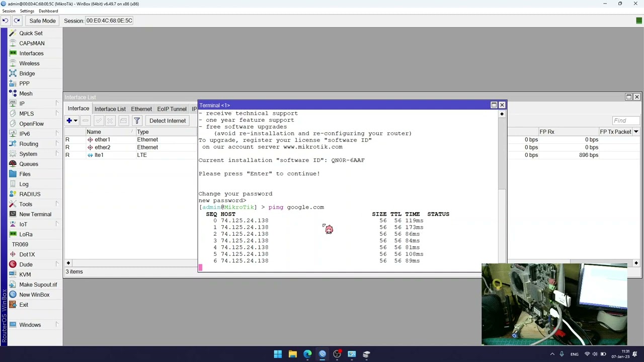The image size is (644, 362).
Task: Click Interface List left scroll arrow
Action: point(68,263)
